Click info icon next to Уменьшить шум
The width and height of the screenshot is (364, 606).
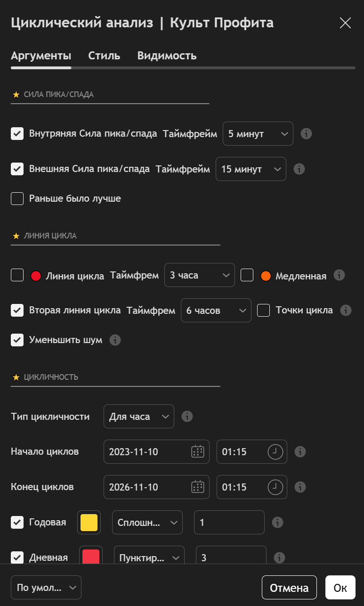115,340
